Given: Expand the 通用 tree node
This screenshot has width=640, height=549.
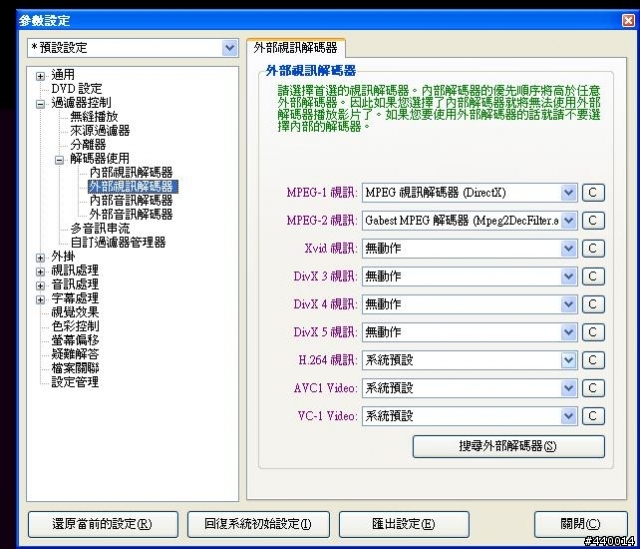Looking at the screenshot, I should pyautogui.click(x=40, y=76).
